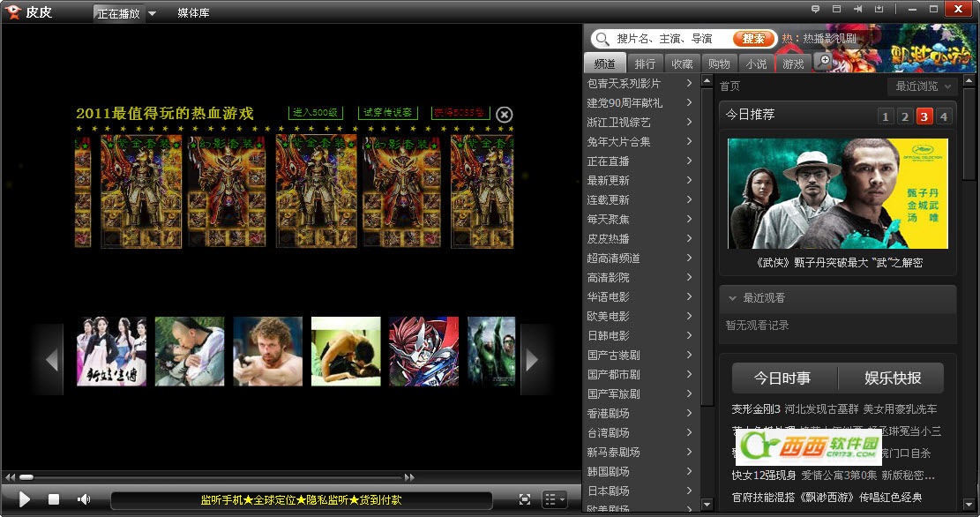This screenshot has height=517, width=980.
Task: Click the mini-mode window icon in title bar
Action: point(836,9)
